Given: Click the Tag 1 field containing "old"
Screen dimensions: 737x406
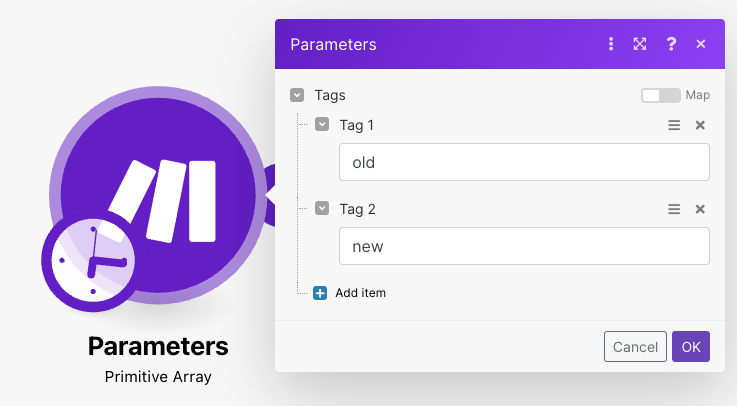Looking at the screenshot, I should pyautogui.click(x=524, y=162).
